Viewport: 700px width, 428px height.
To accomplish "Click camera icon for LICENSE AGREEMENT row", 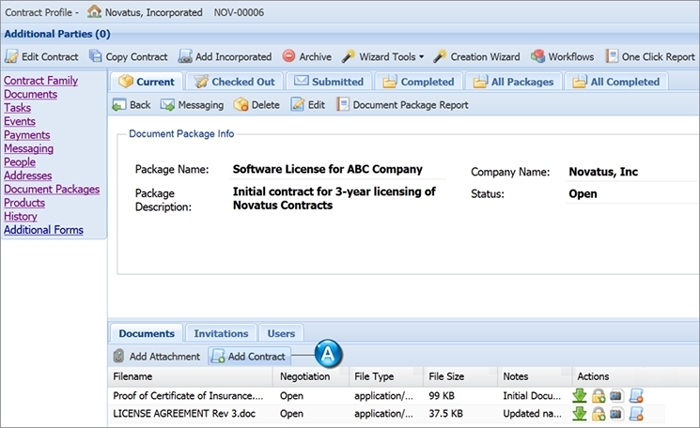I will click(617, 414).
